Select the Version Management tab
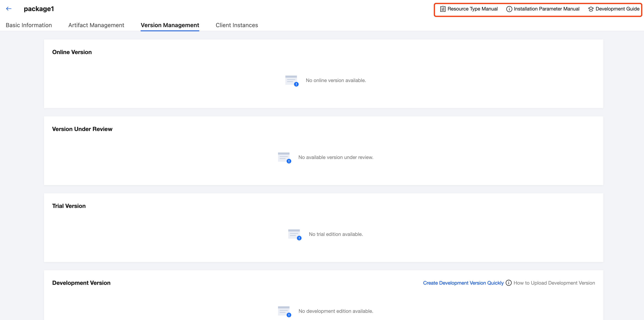This screenshot has height=320, width=644. point(170,25)
